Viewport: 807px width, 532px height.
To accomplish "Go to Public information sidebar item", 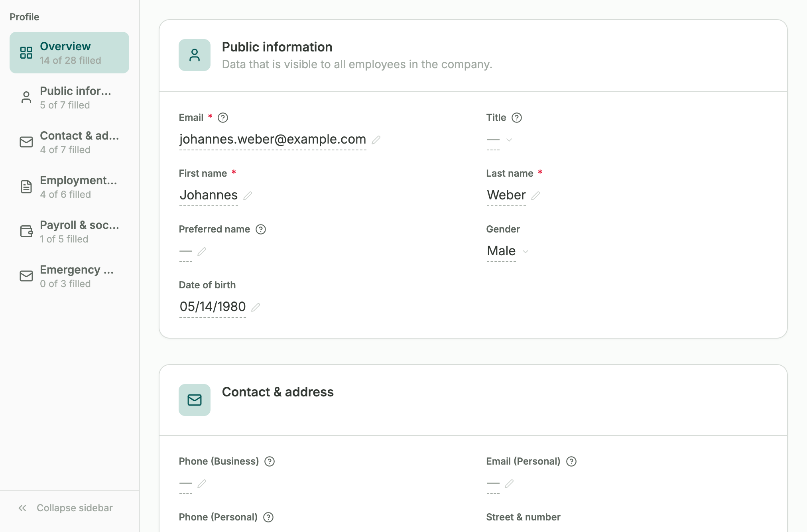I will click(x=69, y=97).
